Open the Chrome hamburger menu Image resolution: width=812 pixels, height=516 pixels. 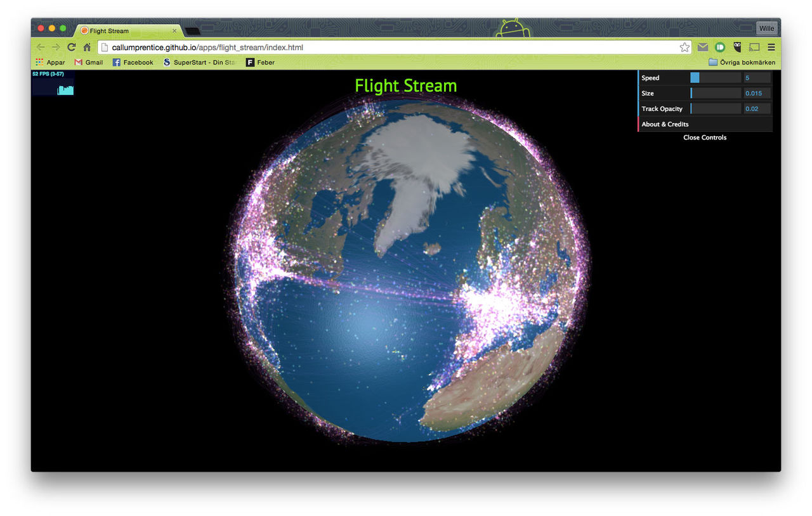[x=771, y=48]
